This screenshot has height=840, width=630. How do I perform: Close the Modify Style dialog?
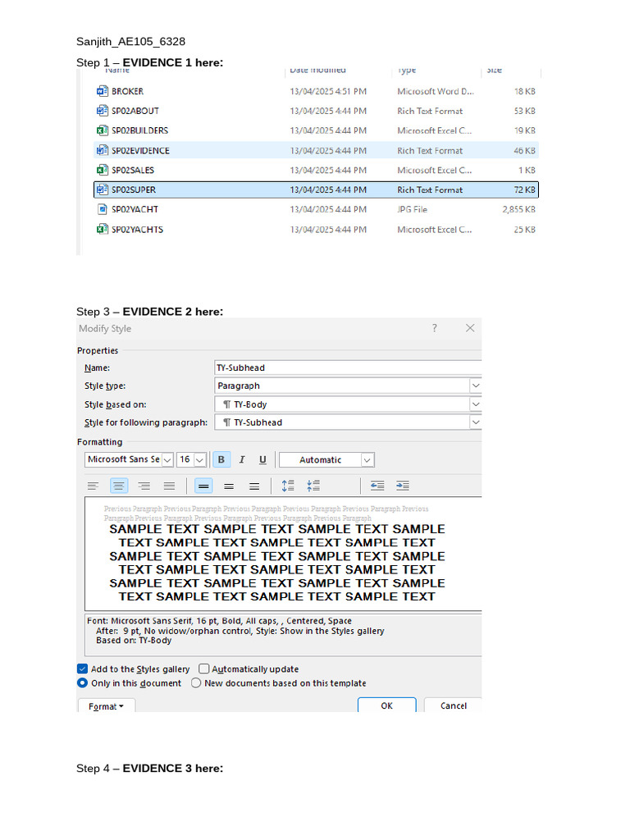(x=470, y=328)
